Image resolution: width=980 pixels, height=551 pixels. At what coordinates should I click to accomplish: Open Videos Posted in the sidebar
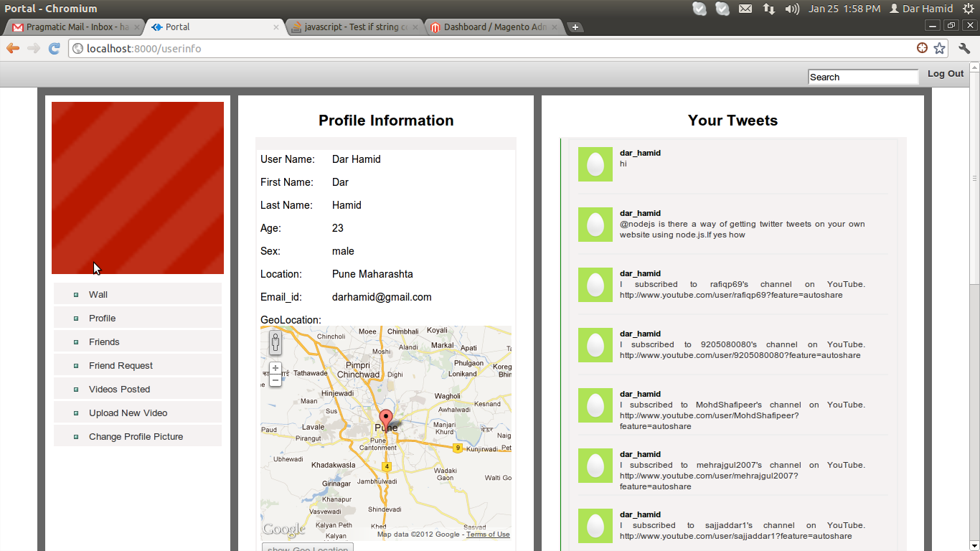(138, 389)
